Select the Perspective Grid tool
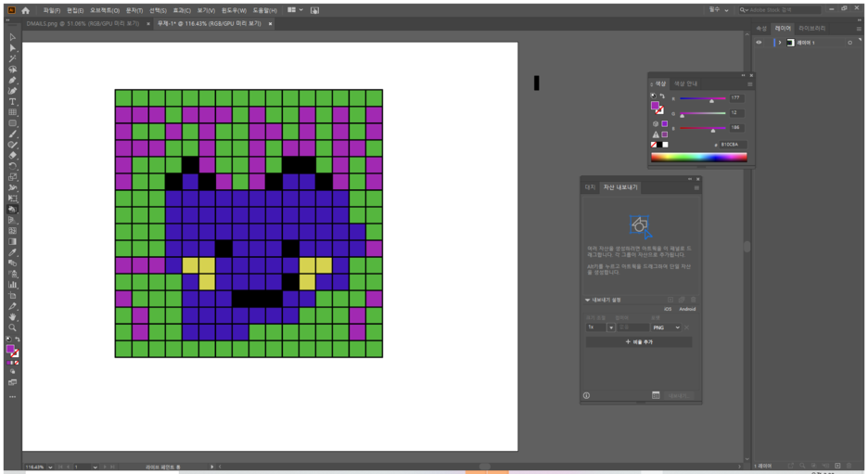 tap(12, 220)
